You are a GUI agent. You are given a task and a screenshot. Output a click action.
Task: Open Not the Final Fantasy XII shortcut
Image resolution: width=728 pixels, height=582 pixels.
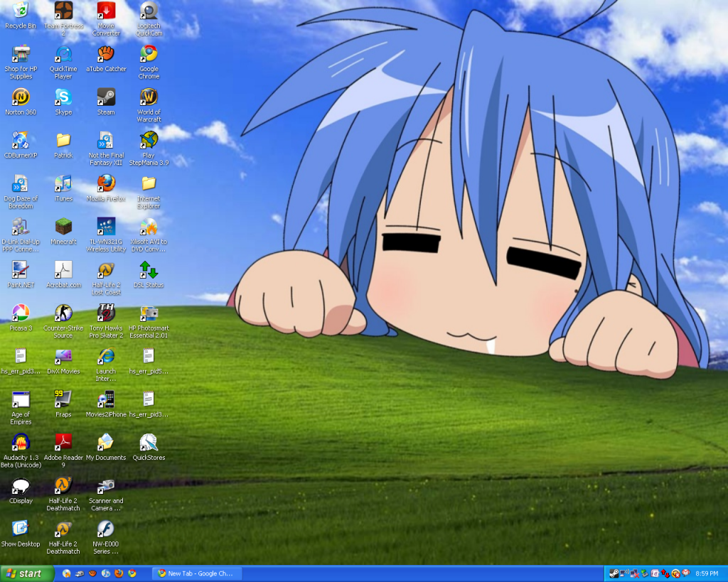point(106,149)
